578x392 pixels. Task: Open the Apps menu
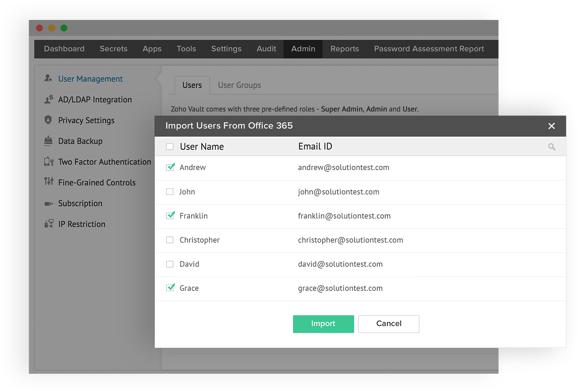pos(152,49)
